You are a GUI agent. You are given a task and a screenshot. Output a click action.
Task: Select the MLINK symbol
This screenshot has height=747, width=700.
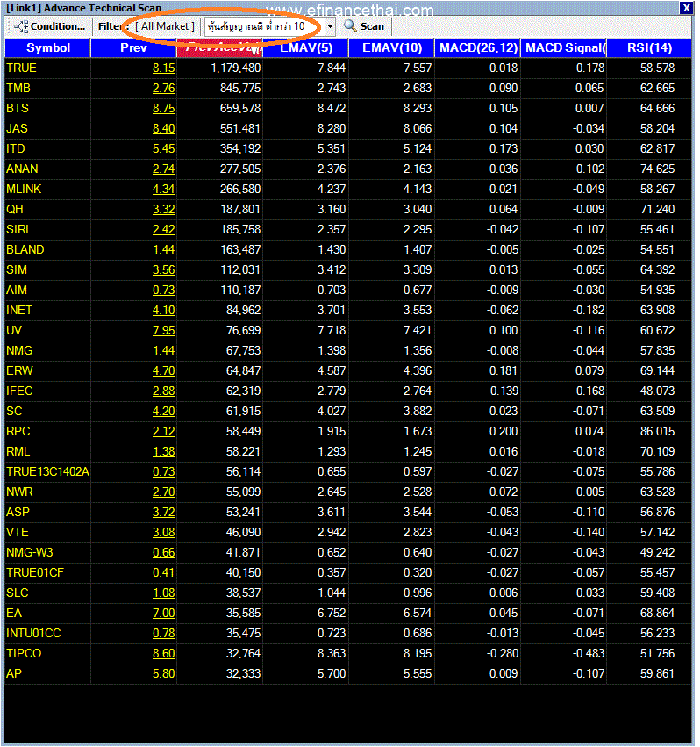click(x=24, y=189)
